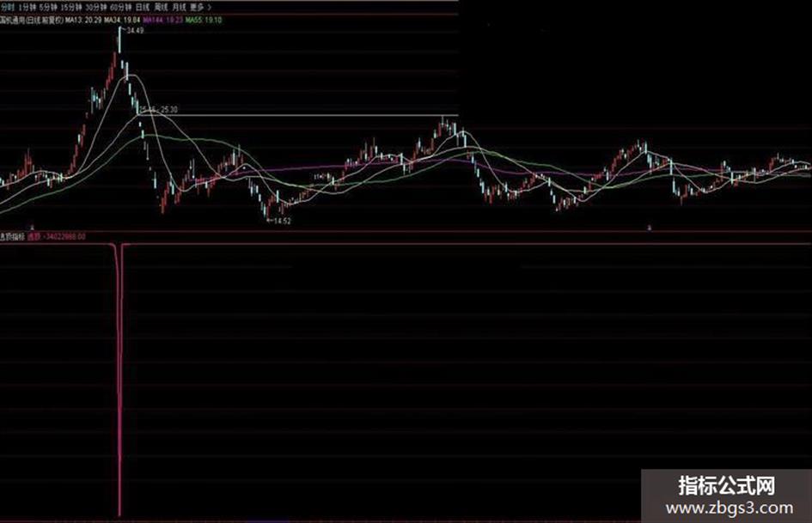Viewport: 812px width, 523px height.
Task: Switch to the 月线 monthly tab
Action: tap(180, 7)
